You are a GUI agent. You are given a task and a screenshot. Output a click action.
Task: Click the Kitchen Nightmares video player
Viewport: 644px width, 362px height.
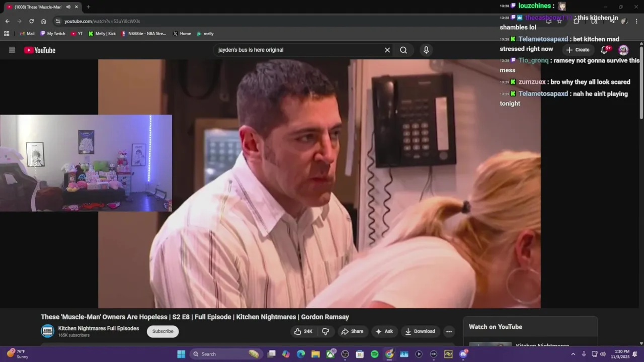[x=319, y=184]
